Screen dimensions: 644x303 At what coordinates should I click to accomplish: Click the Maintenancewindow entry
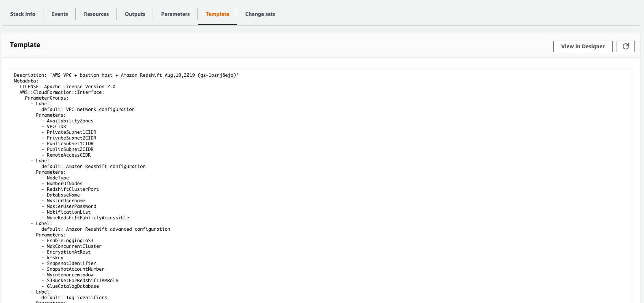pyautogui.click(x=70, y=275)
